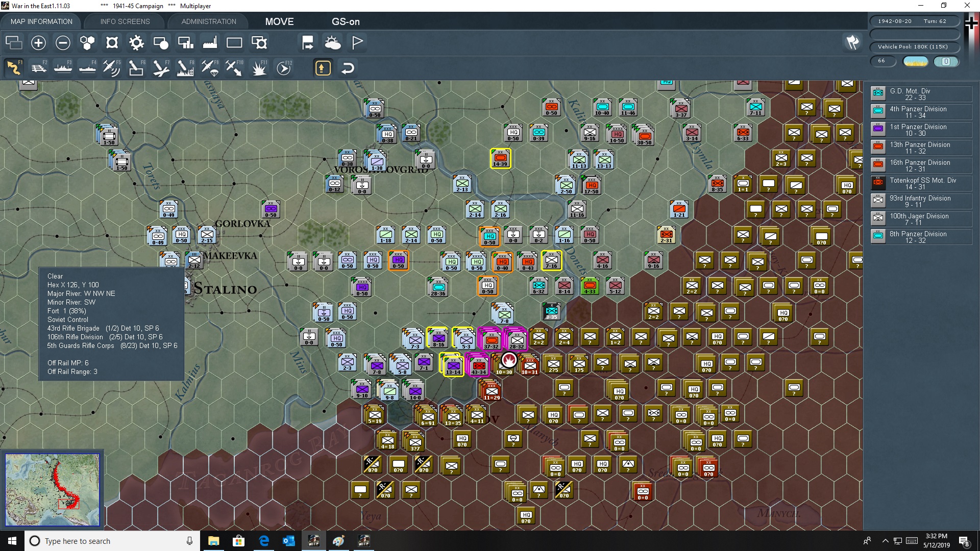980x551 pixels.
Task: Select Bomb Unit mode (F6) icon
Action: [x=136, y=68]
